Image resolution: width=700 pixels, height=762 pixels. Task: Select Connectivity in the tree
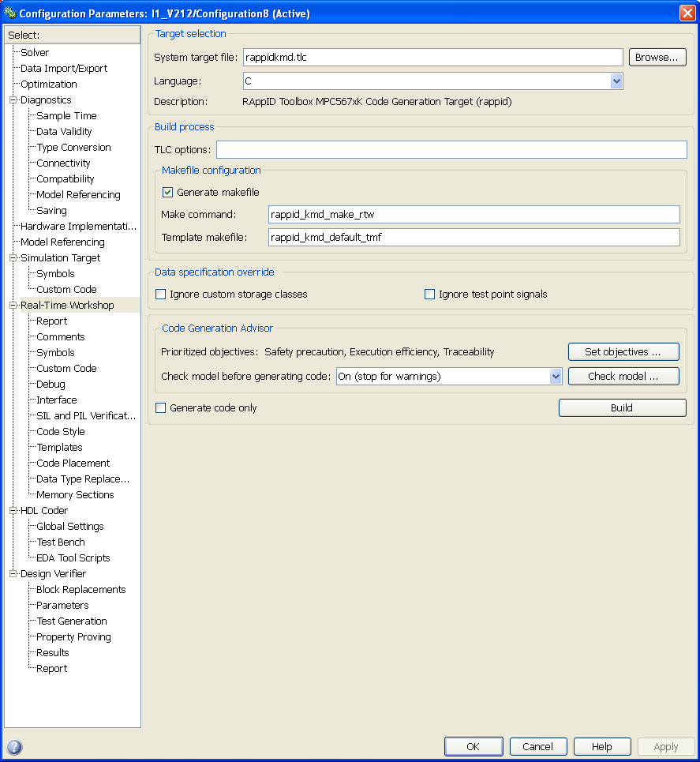(63, 163)
